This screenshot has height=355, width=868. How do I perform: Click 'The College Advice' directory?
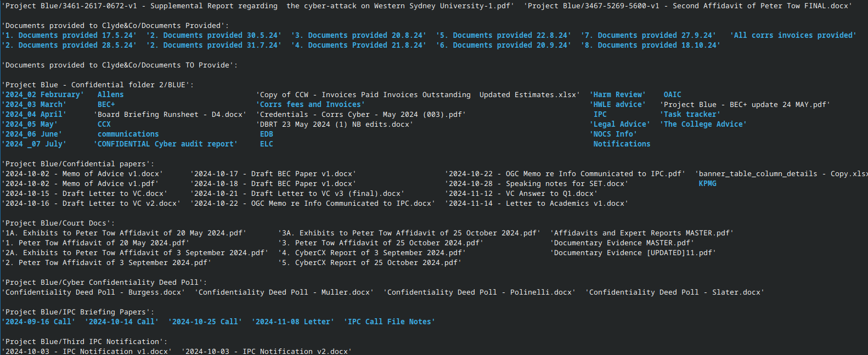click(703, 124)
